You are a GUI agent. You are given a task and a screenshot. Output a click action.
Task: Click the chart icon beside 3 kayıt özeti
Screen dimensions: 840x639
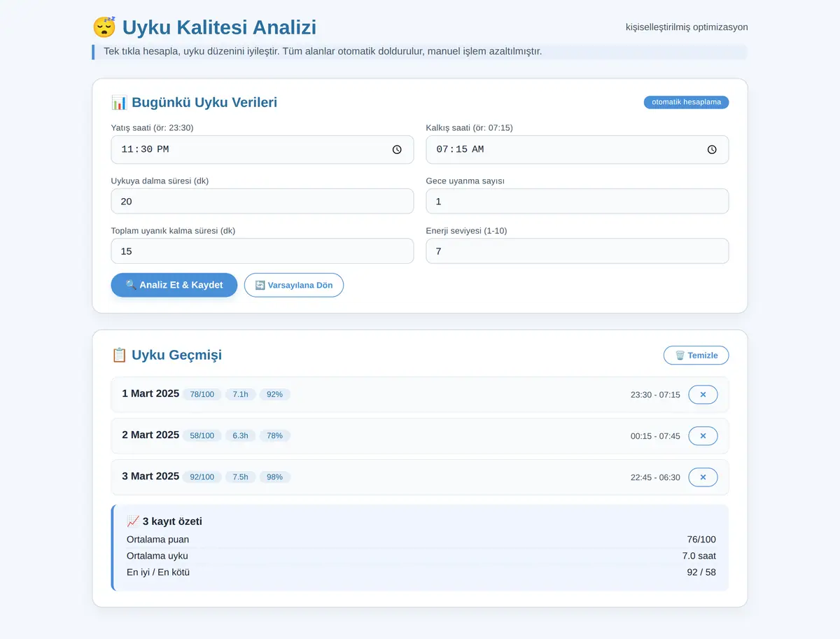[x=133, y=521]
